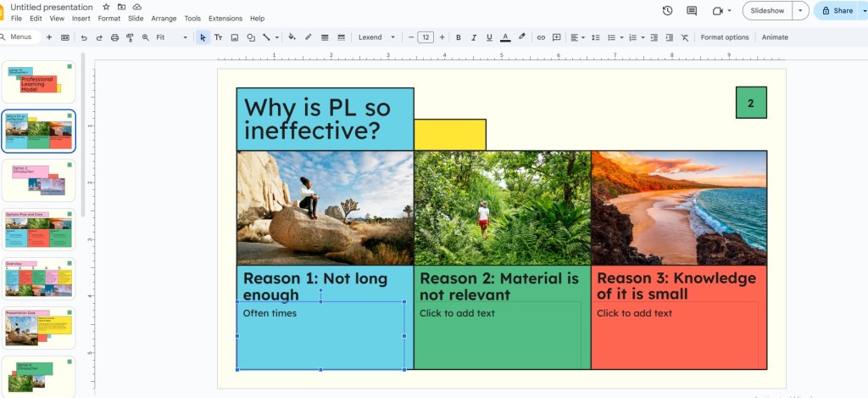The height and width of the screenshot is (398, 868).
Task: Open the text color picker
Action: point(505,37)
